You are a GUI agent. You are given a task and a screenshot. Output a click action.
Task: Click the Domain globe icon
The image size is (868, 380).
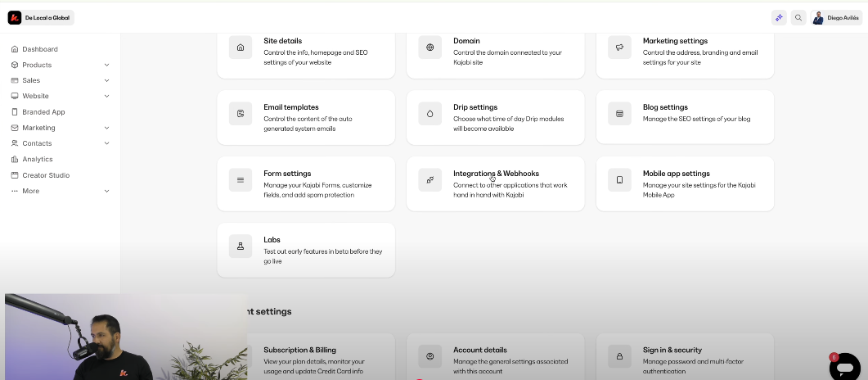430,47
